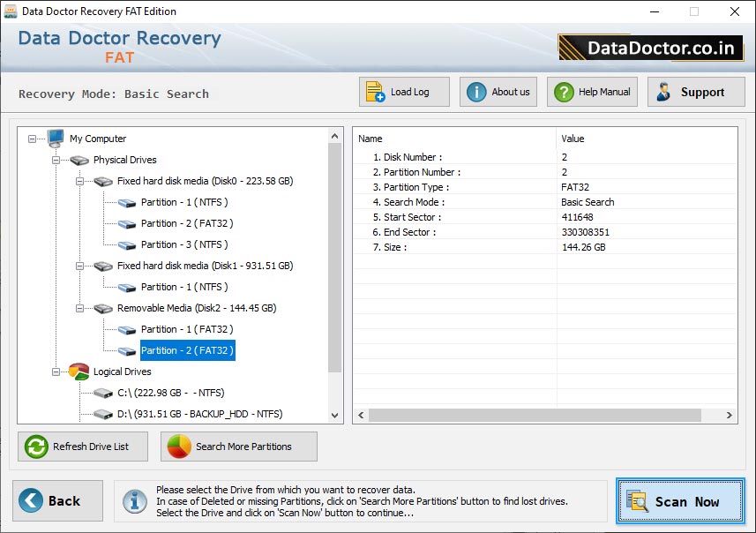Select Partition - 3 (NTFS) under Disk0
The height and width of the screenshot is (533, 756).
pos(183,244)
